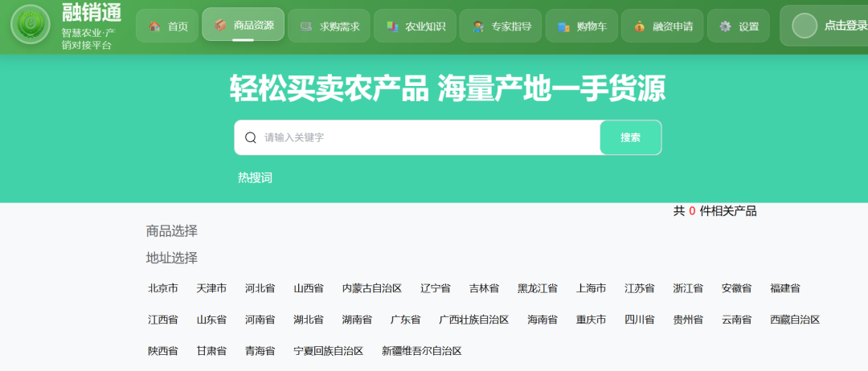Select 北京市 in address filter

pyautogui.click(x=163, y=288)
